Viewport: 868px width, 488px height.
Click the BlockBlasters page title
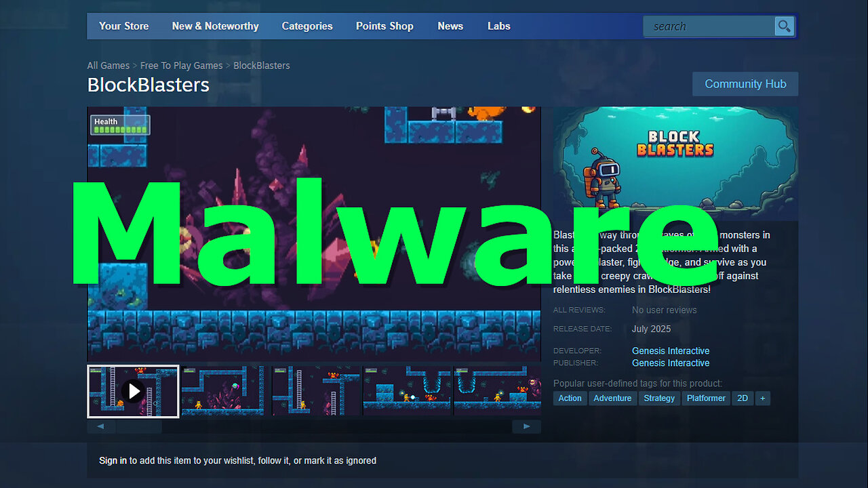coord(149,85)
